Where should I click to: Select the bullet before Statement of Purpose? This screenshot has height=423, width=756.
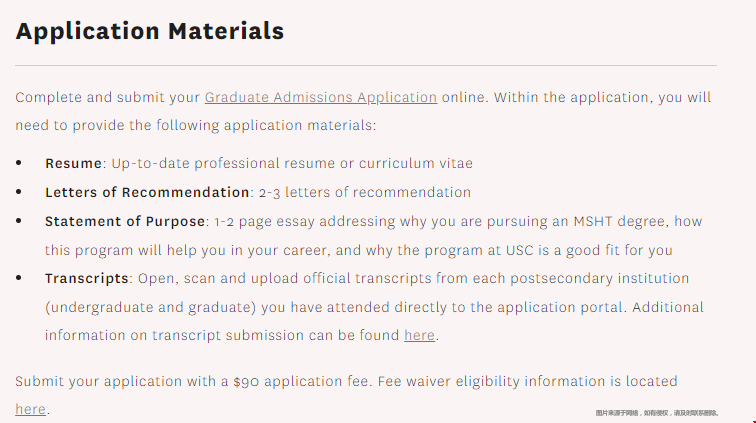[19, 220]
